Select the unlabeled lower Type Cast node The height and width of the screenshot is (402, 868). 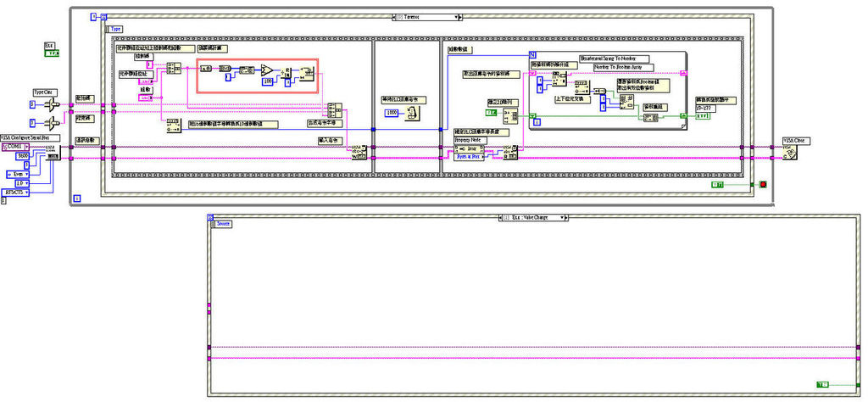tap(51, 122)
